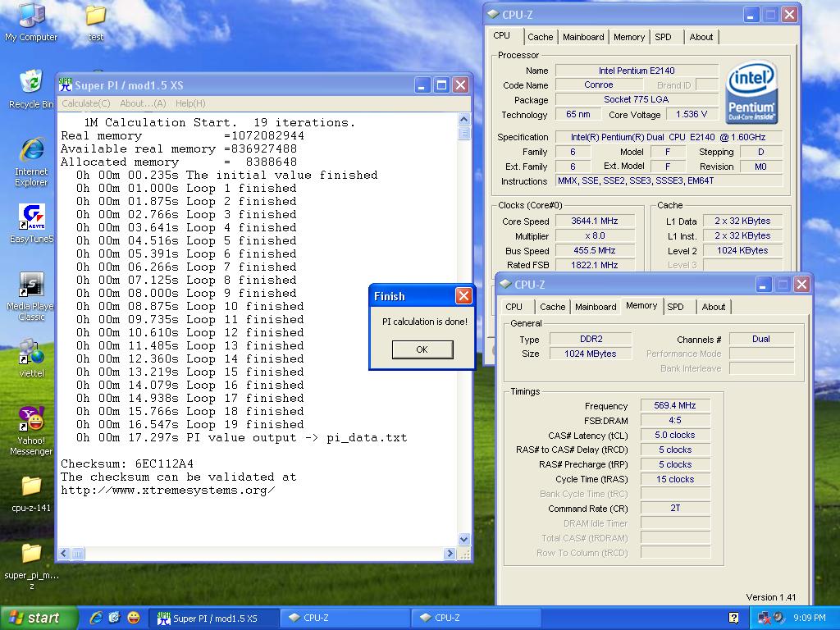Click the http://www.xtremesystems.org/ text
This screenshot has height=630, width=840.
167,491
